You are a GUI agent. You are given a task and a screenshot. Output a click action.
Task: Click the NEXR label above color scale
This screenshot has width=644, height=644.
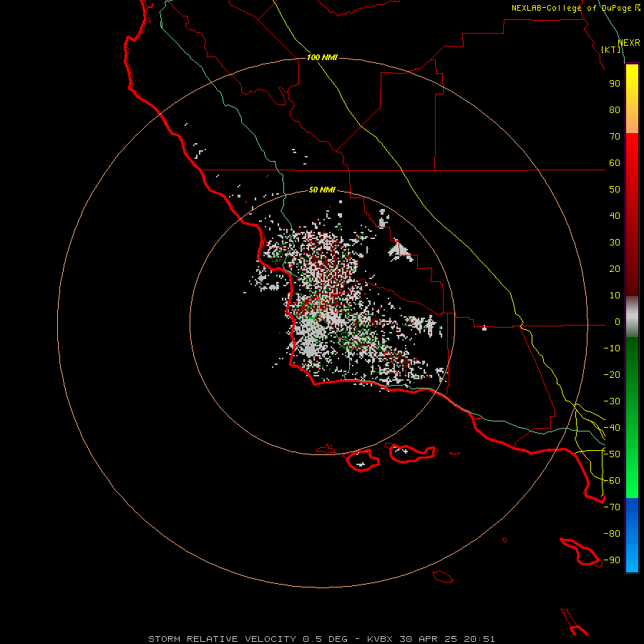click(628, 43)
